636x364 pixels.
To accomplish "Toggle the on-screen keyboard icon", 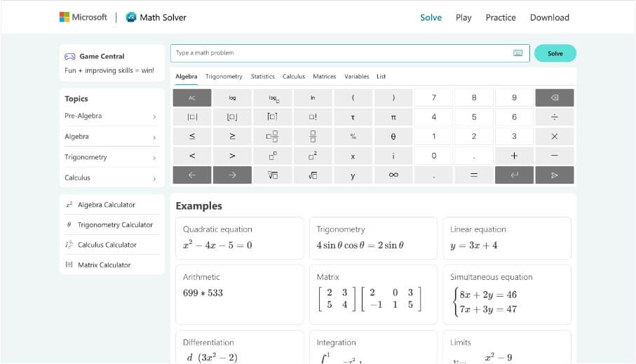I will pyautogui.click(x=517, y=53).
